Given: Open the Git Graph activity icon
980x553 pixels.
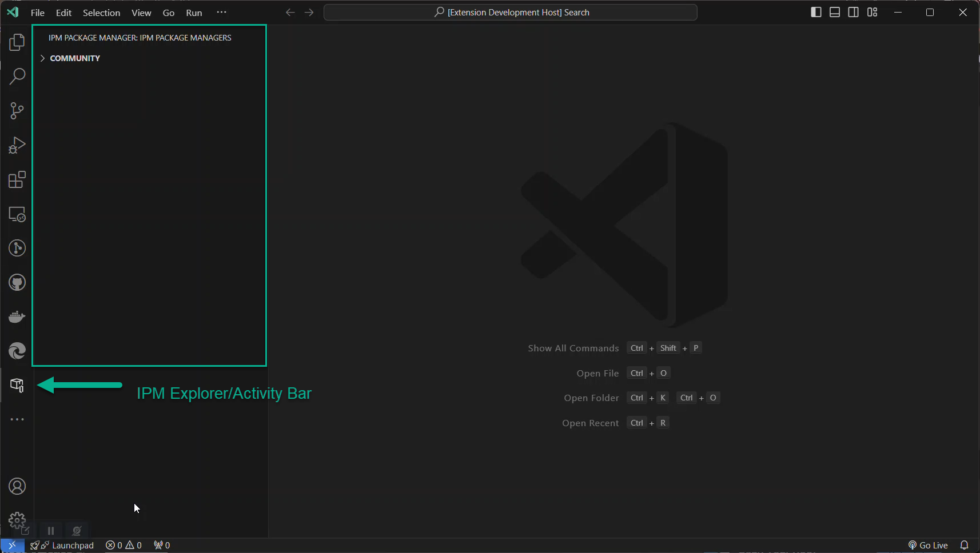Looking at the screenshot, I should (x=17, y=248).
